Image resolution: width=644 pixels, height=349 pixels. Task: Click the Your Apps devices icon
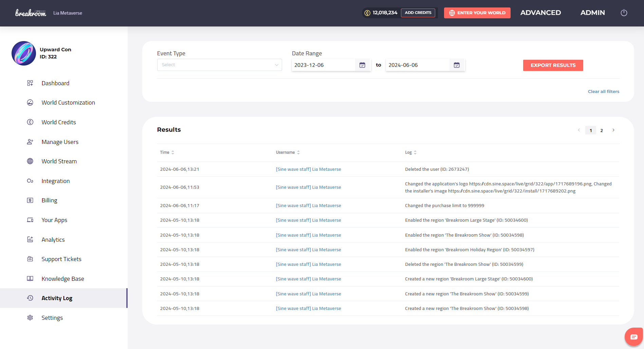tap(30, 220)
